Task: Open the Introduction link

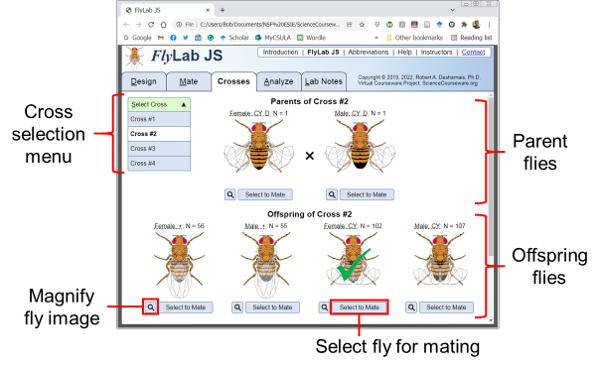Action: click(x=280, y=52)
